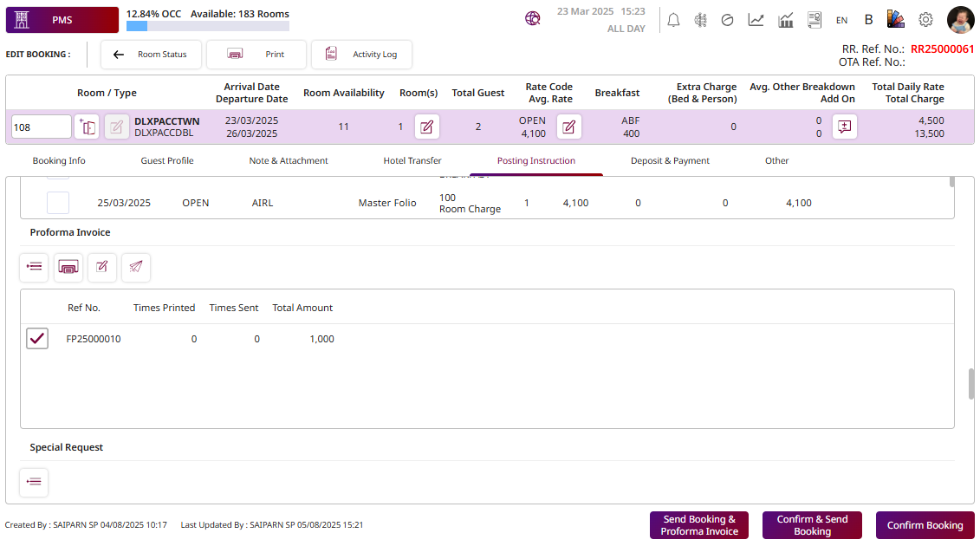Open the notifications bell

point(673,19)
